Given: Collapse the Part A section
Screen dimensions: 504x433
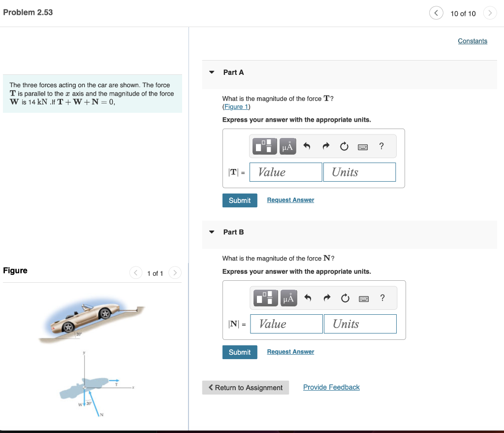Looking at the screenshot, I should [211, 72].
